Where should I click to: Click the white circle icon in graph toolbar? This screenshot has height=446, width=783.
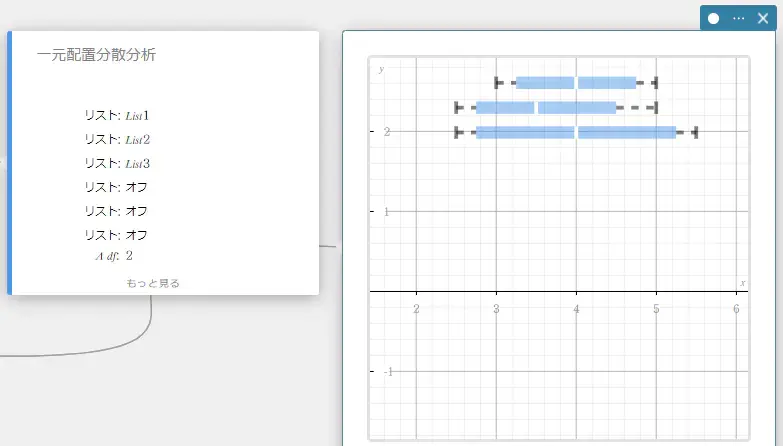click(x=714, y=18)
